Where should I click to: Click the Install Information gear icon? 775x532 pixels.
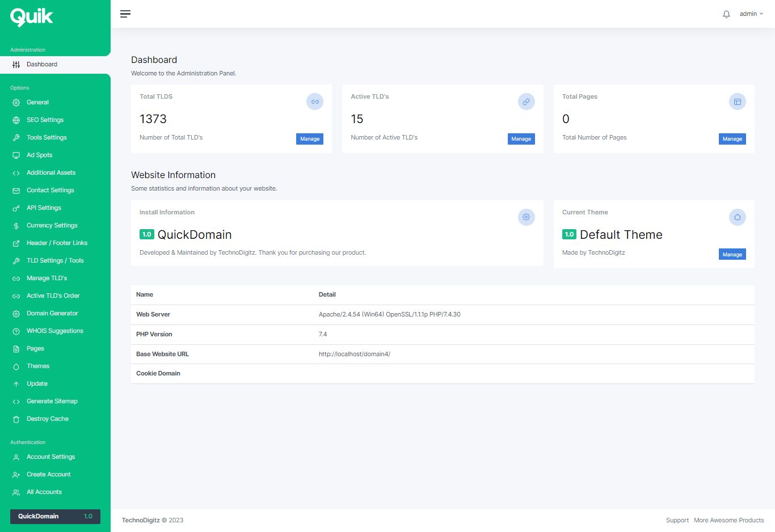click(x=526, y=217)
